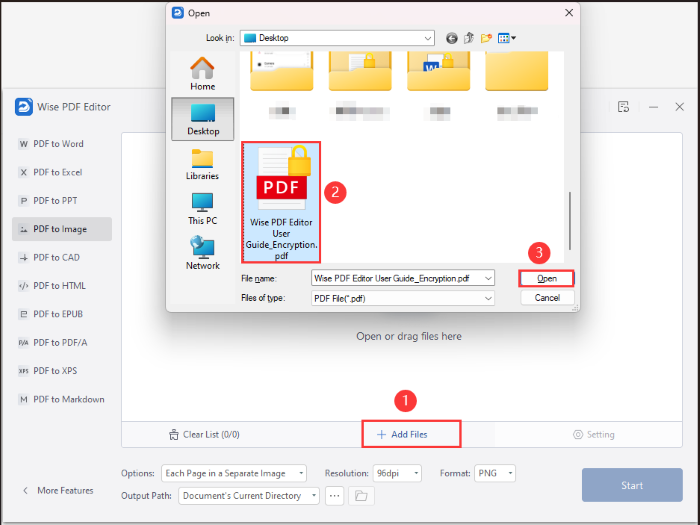
Task: Open This PC in places bar
Action: [x=203, y=208]
